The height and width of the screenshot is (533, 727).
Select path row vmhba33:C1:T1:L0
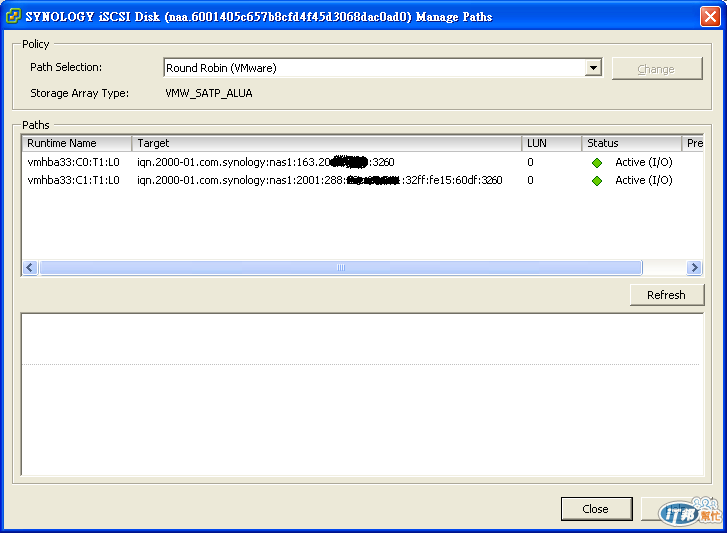363,180
